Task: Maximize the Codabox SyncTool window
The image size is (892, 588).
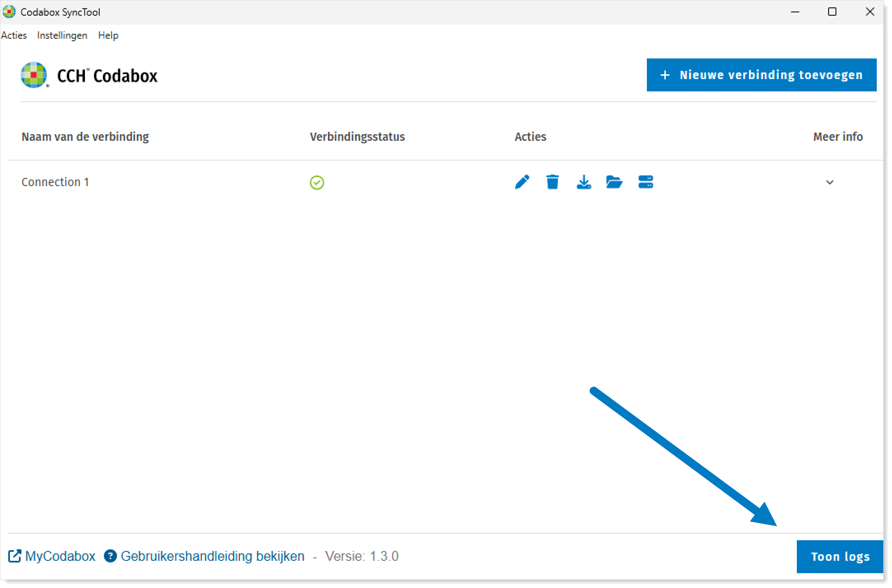Action: (832, 12)
